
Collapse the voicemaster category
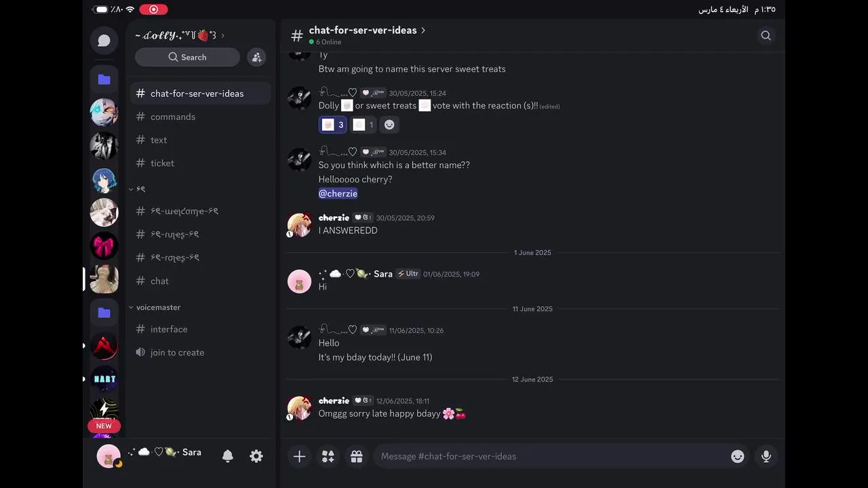pos(155,307)
